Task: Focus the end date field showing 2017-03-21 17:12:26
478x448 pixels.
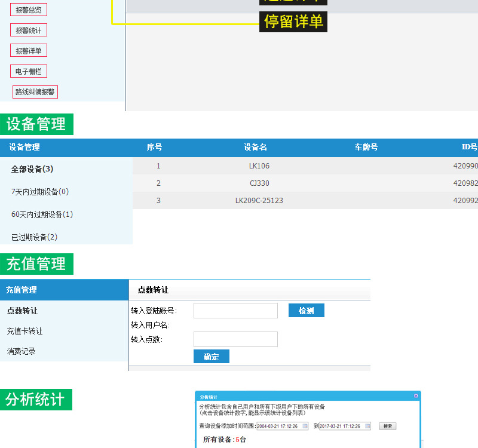Action: point(345,426)
